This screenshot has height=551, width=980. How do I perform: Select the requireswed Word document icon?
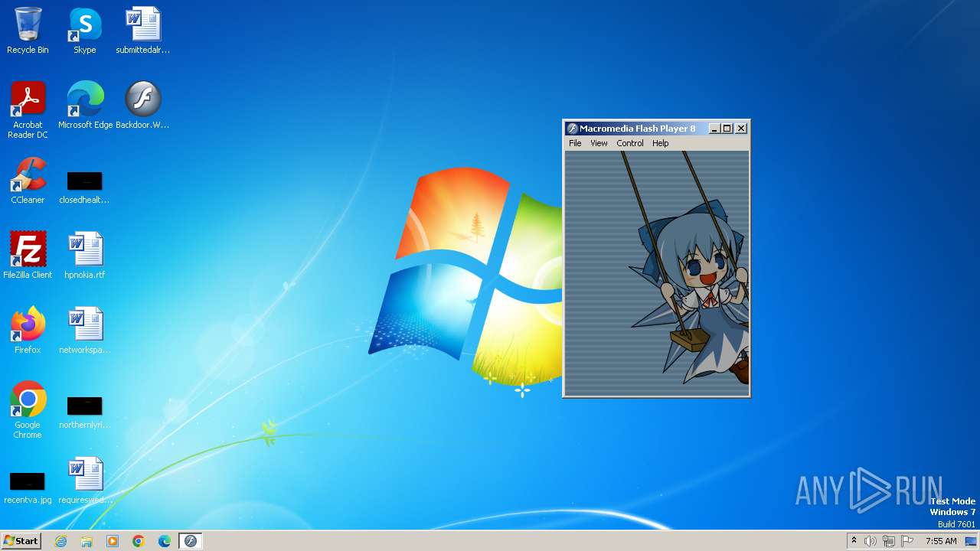tap(85, 481)
